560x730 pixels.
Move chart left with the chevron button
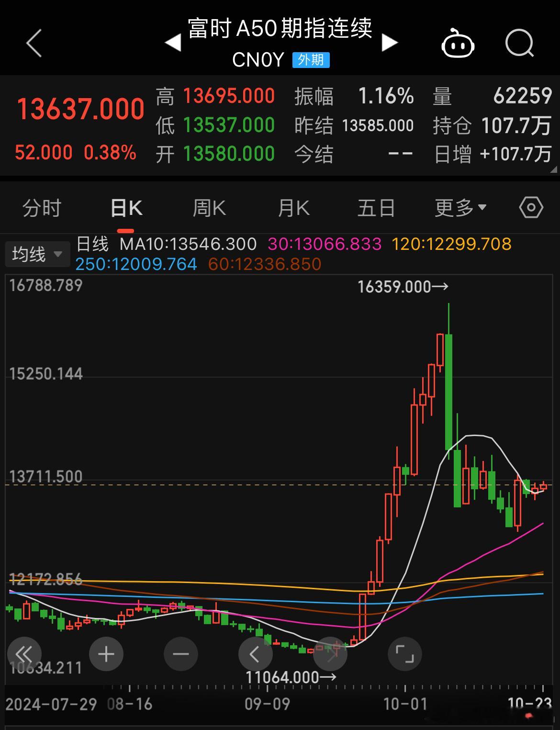[255, 654]
